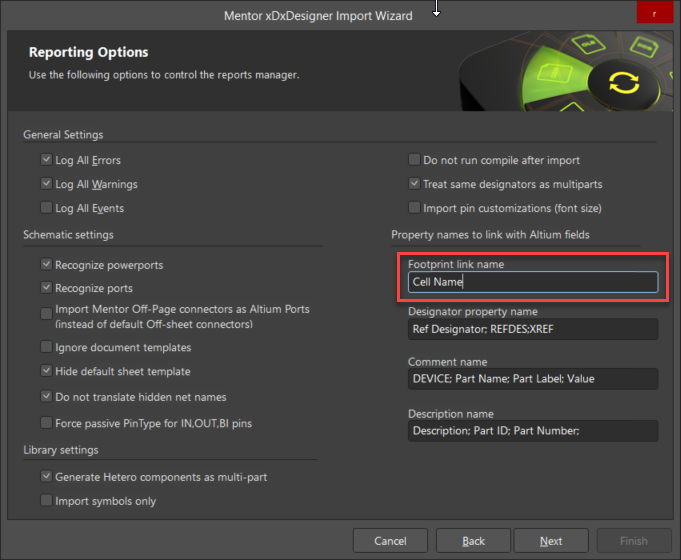The height and width of the screenshot is (560, 681).
Task: Uncheck Log All Warnings
Action: pos(46,183)
